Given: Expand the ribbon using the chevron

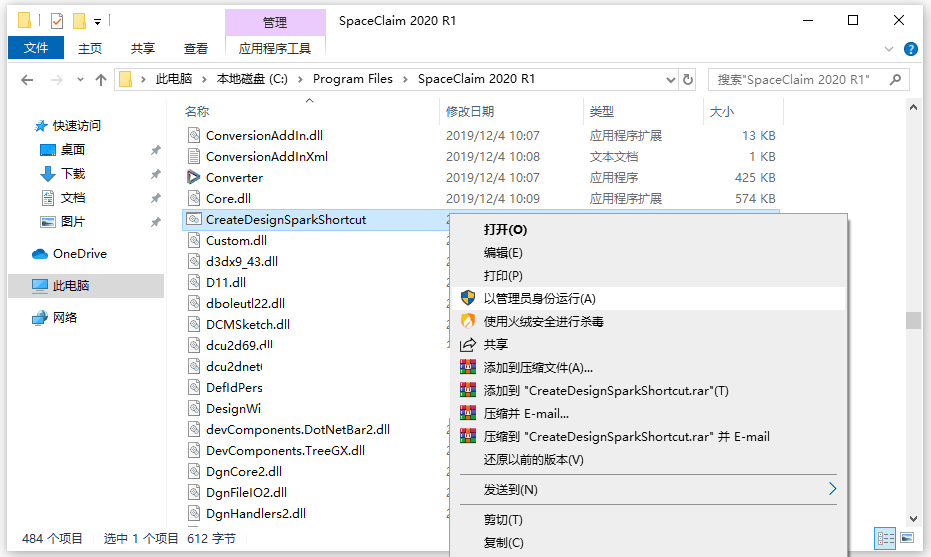Looking at the screenshot, I should tap(889, 49).
